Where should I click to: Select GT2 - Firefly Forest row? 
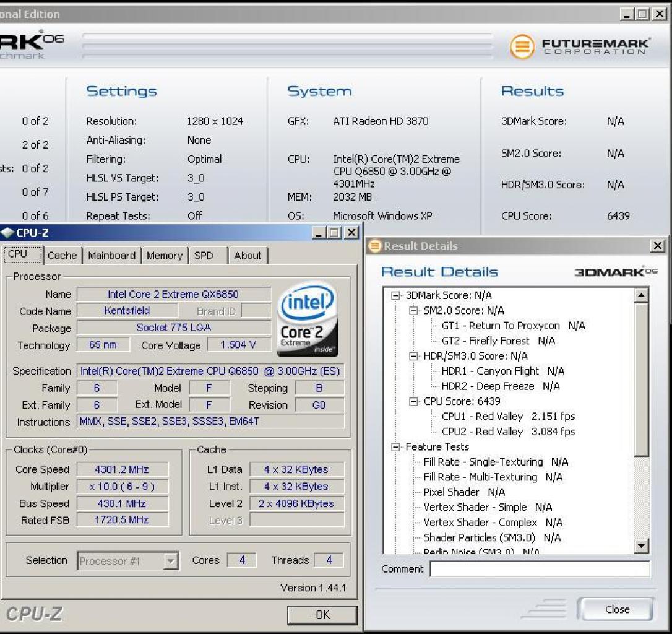point(498,341)
